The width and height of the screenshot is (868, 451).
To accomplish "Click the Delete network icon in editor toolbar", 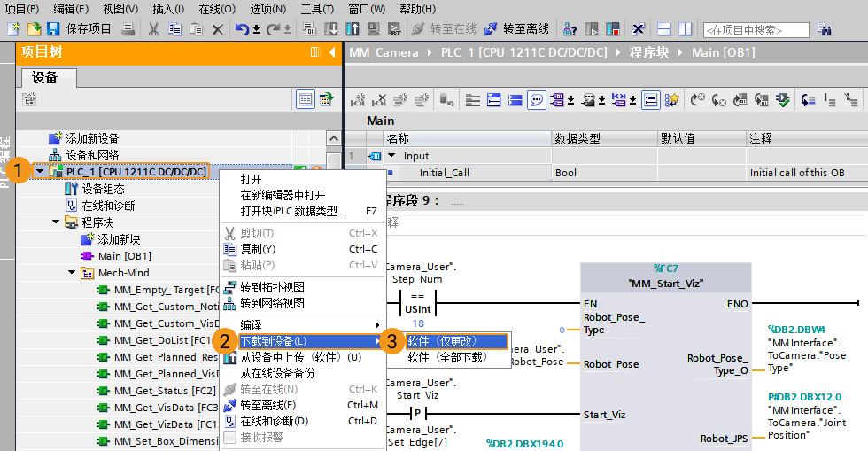I will coord(379,100).
